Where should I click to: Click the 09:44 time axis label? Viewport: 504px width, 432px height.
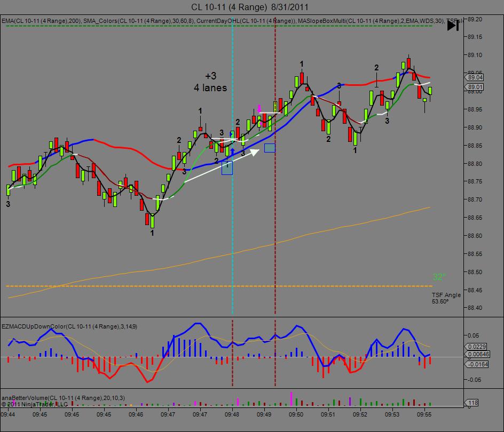pyautogui.click(x=7, y=414)
